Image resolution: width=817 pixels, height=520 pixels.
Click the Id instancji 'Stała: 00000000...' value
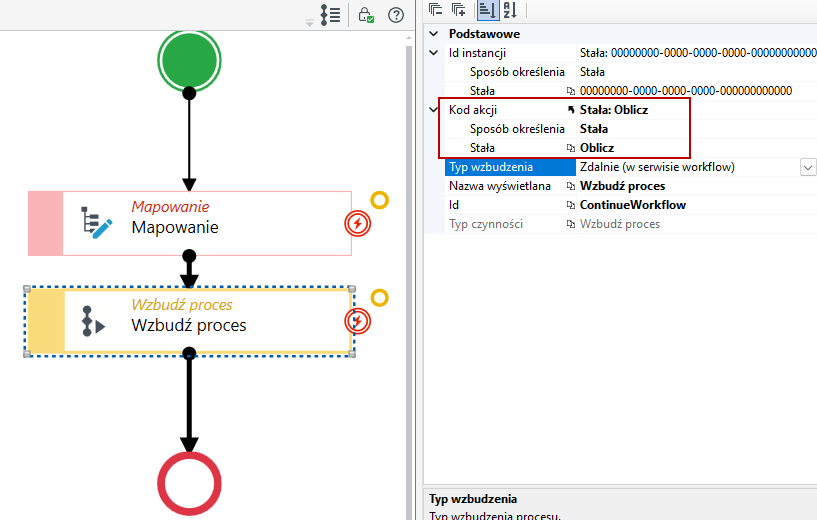698,53
